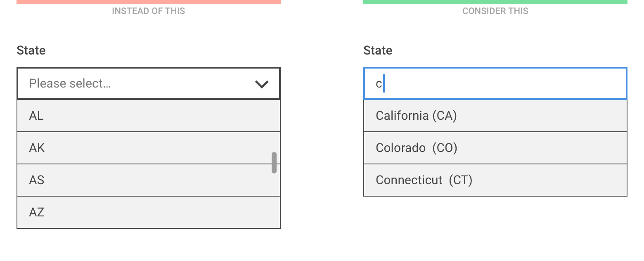Click the dropdown list scrollbar thumb

click(x=274, y=163)
